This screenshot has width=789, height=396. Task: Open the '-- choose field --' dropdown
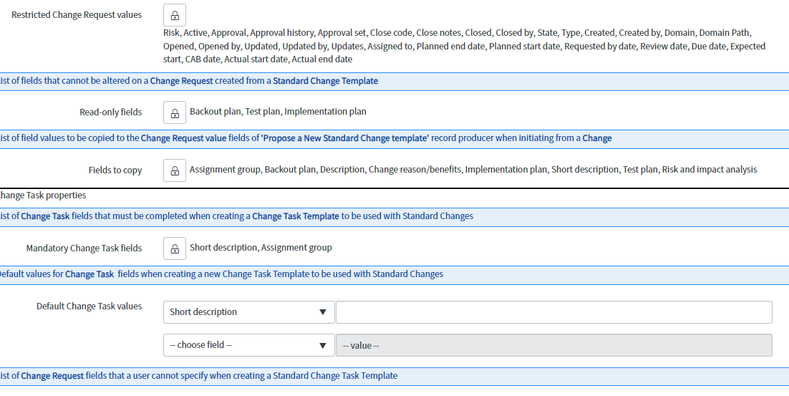(x=249, y=345)
